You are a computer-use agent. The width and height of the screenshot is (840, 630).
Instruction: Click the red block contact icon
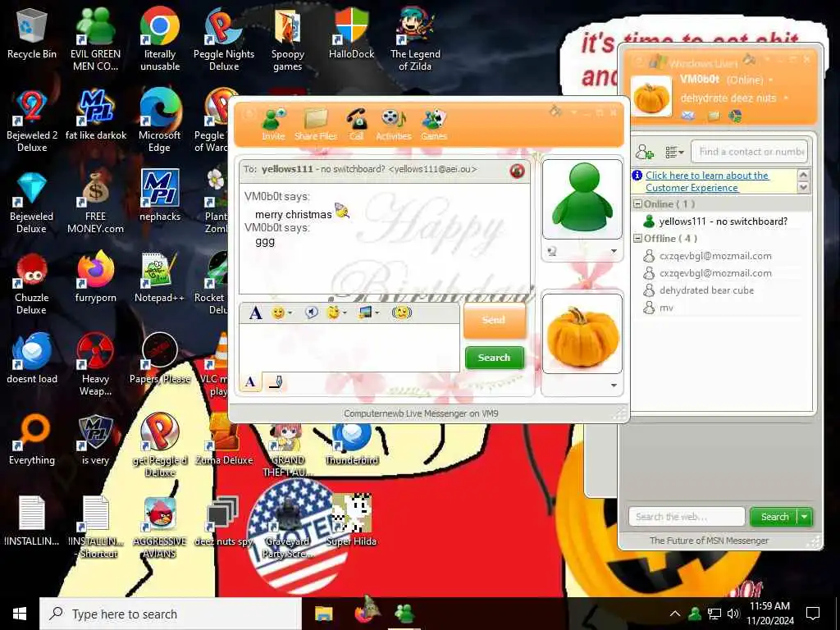[x=517, y=171]
